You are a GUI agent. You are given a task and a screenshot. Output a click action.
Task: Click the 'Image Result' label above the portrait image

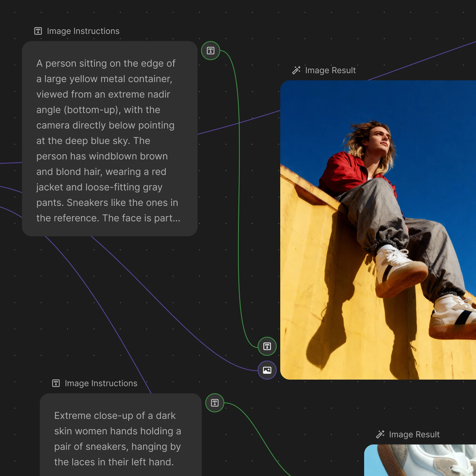point(330,70)
